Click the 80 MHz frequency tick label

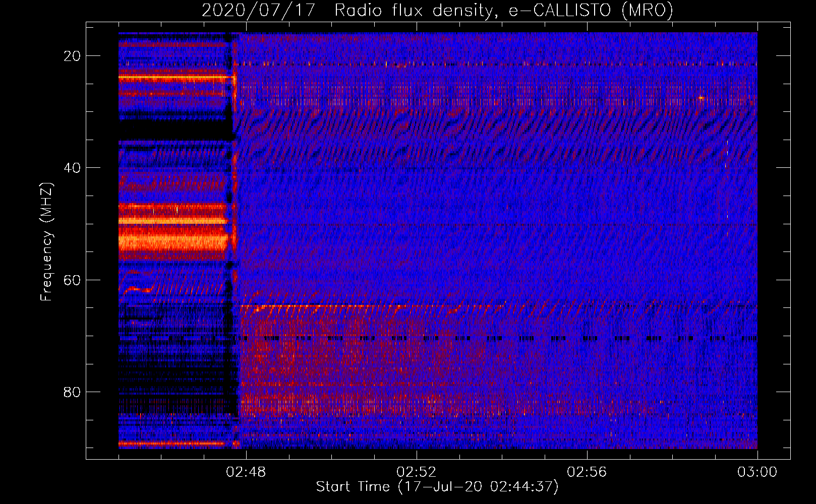click(73, 392)
